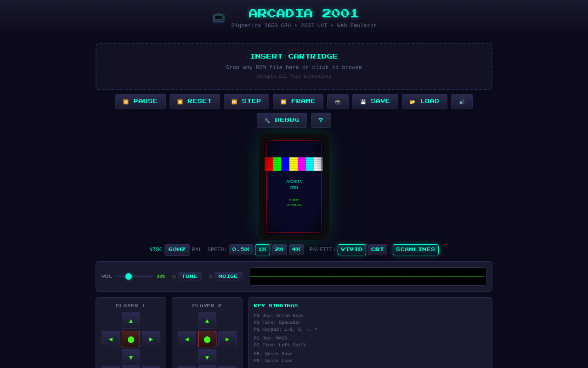Click the Insert Cartridge drop zone
The image size is (588, 368).
(x=294, y=66)
